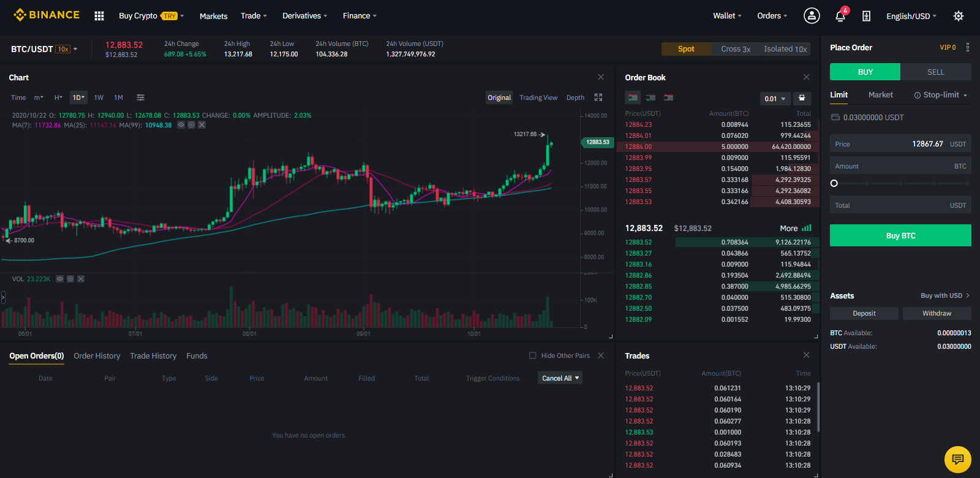Image resolution: width=980 pixels, height=478 pixels.
Task: Open the English/USD language dropdown
Action: point(911,16)
